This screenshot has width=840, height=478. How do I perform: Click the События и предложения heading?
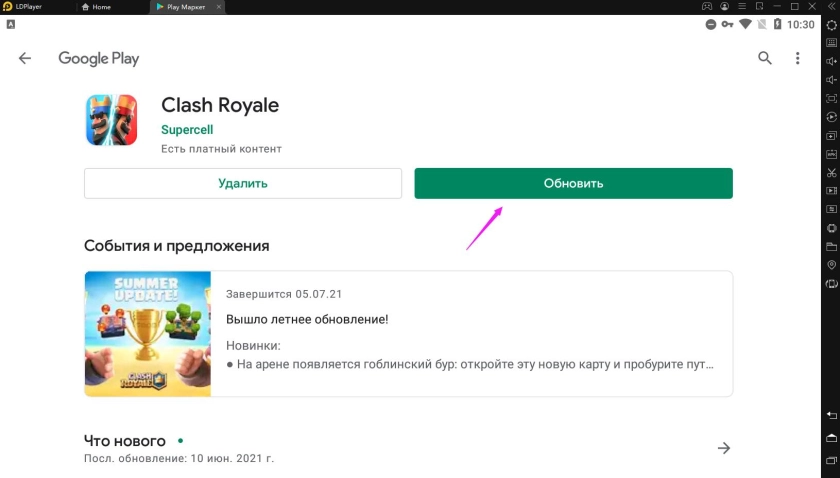[177, 246]
